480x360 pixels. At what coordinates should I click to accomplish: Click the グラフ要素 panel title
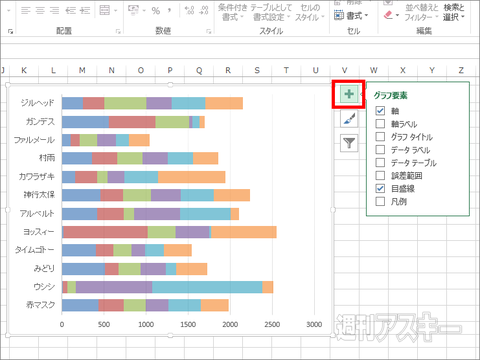[x=390, y=96]
